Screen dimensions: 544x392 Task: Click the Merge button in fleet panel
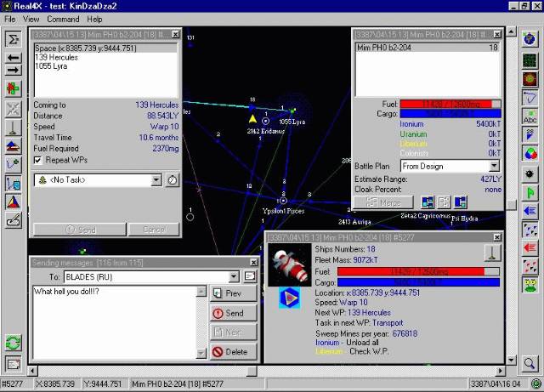383,202
